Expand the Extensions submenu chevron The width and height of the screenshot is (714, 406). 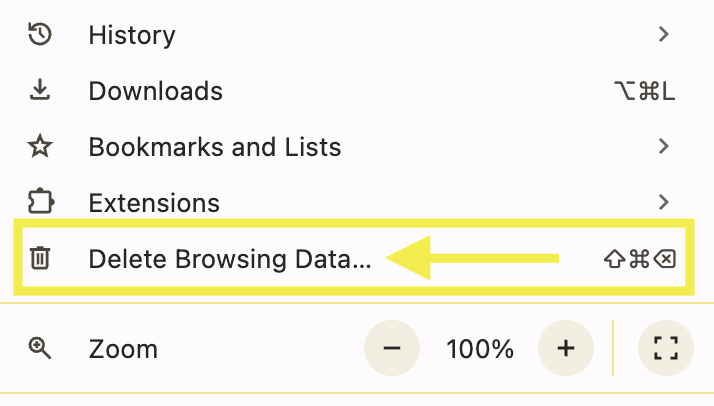click(664, 203)
